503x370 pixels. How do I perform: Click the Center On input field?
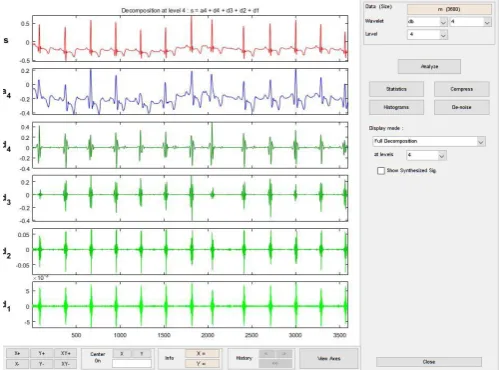[132, 363]
